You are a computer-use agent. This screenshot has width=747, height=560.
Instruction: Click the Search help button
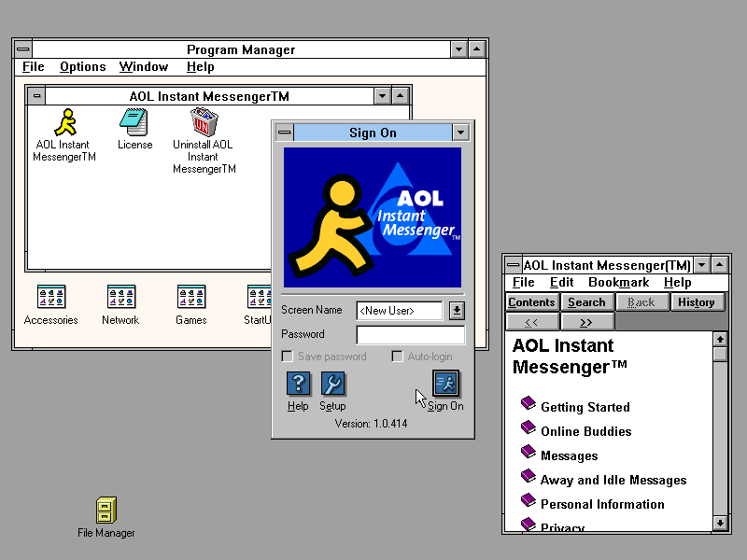coord(586,301)
